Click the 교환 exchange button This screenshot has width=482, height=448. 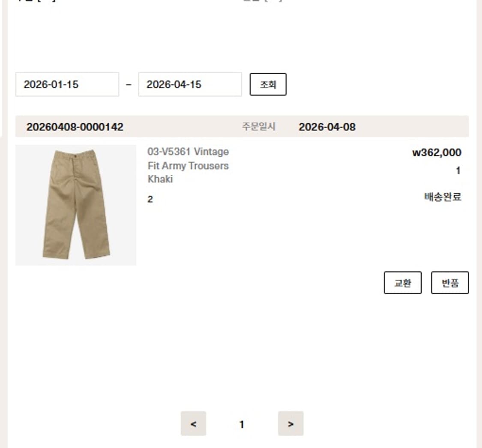click(403, 283)
